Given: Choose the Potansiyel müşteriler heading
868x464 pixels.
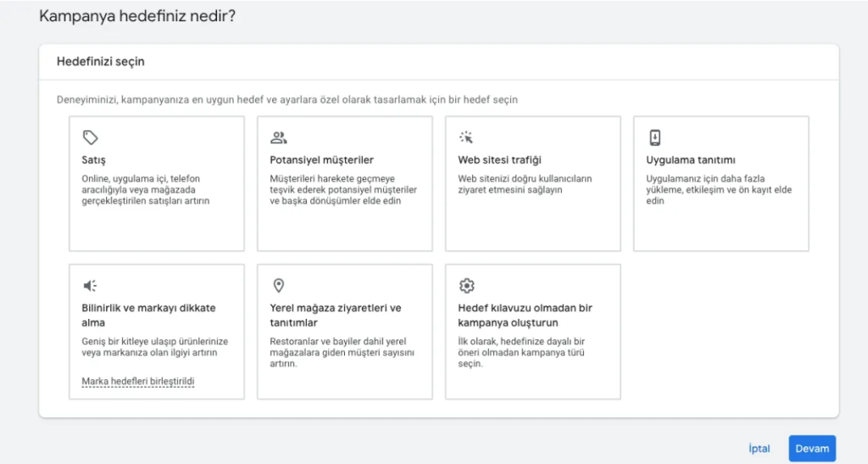Looking at the screenshot, I should tap(321, 159).
